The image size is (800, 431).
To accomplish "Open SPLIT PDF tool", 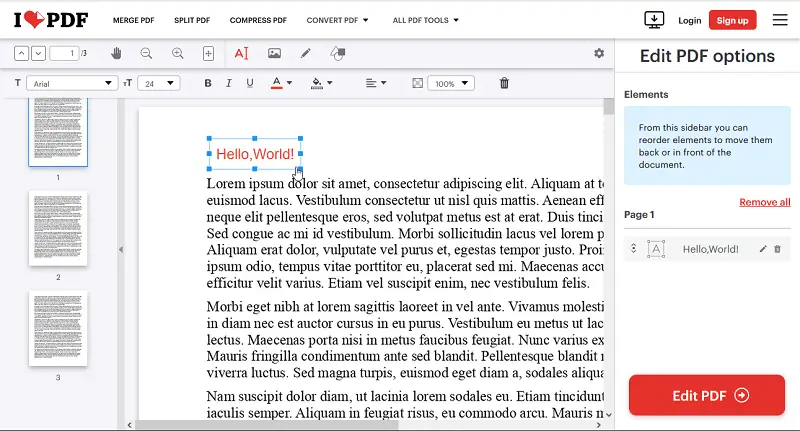I will click(x=192, y=20).
